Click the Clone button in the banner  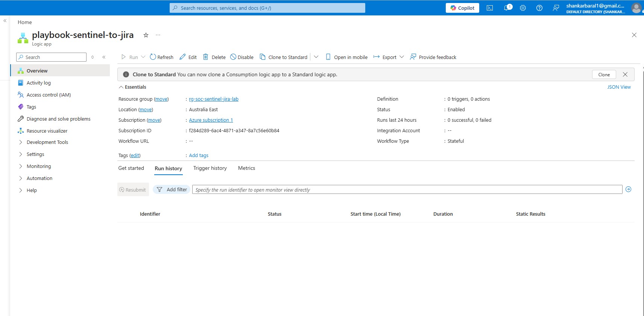point(604,74)
